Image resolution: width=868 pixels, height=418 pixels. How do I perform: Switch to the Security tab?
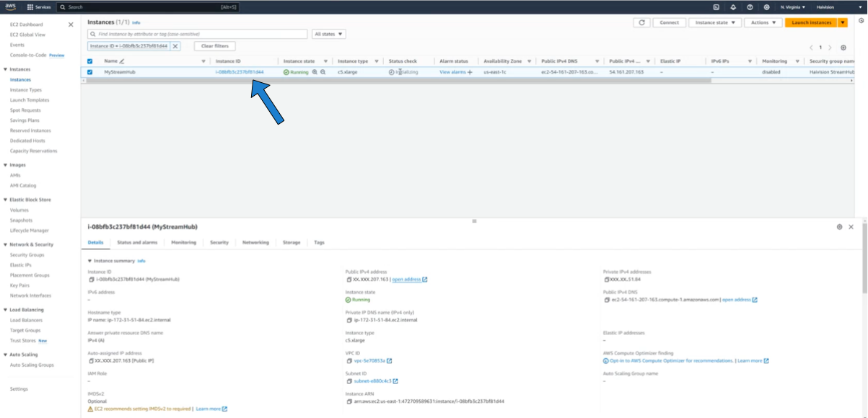click(219, 243)
